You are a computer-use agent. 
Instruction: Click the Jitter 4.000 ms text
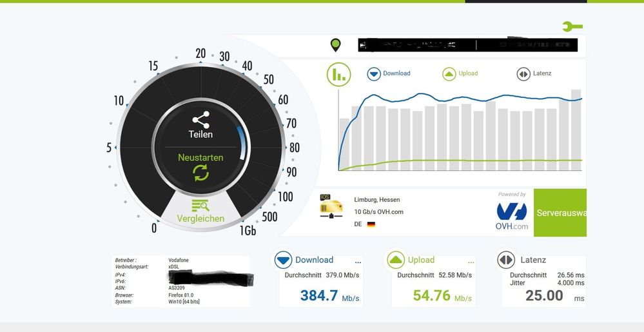pyautogui.click(x=547, y=283)
